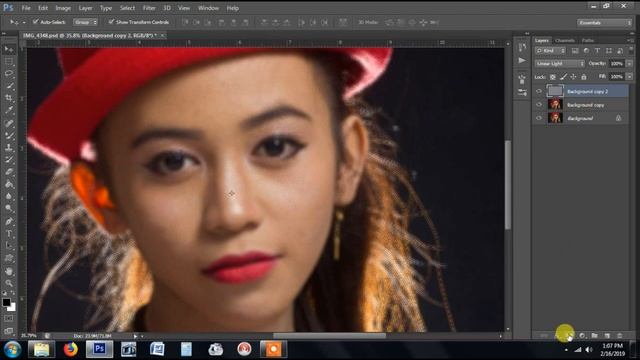This screenshot has height=360, width=640.
Task: Add a new adjustment layer
Action: [582, 336]
